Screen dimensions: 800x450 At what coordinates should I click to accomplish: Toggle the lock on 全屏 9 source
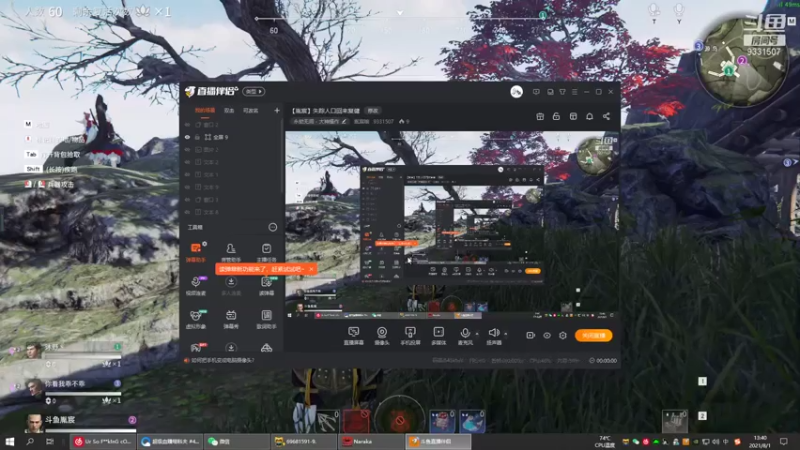[197, 137]
